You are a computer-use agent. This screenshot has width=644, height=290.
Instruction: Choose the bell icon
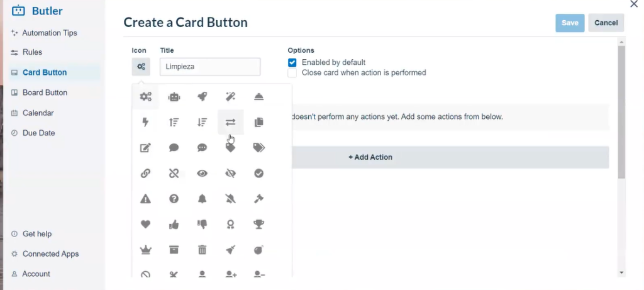[x=203, y=199]
